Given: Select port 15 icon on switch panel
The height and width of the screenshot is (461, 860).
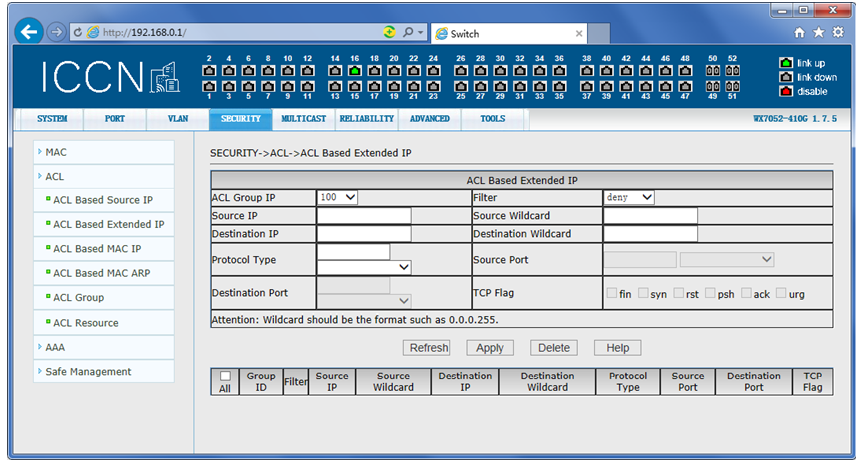Looking at the screenshot, I should pyautogui.click(x=355, y=86).
